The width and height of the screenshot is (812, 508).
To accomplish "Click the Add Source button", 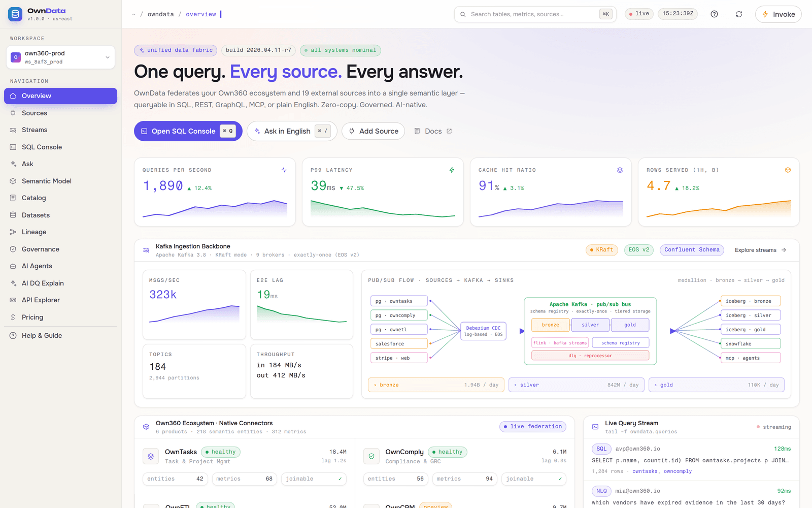I will pos(373,131).
